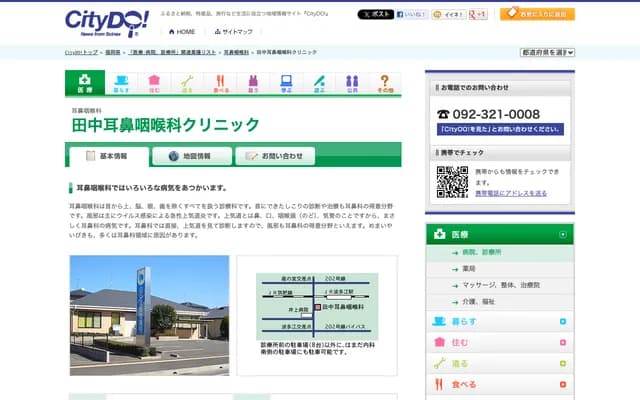Screen dimensions: 640x400
Task: Click the イイネ! share button
Action: [x=449, y=14]
